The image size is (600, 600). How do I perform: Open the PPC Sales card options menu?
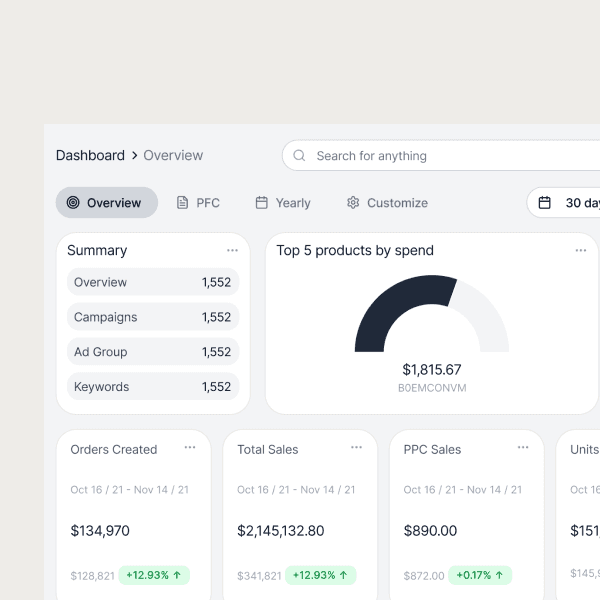point(523,447)
